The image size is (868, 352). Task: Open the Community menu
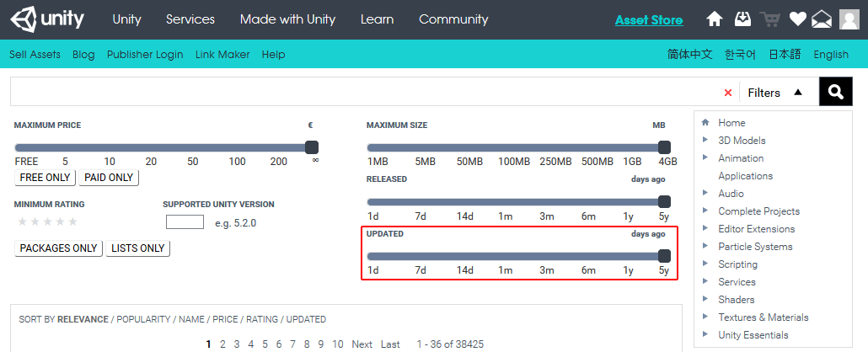[453, 19]
